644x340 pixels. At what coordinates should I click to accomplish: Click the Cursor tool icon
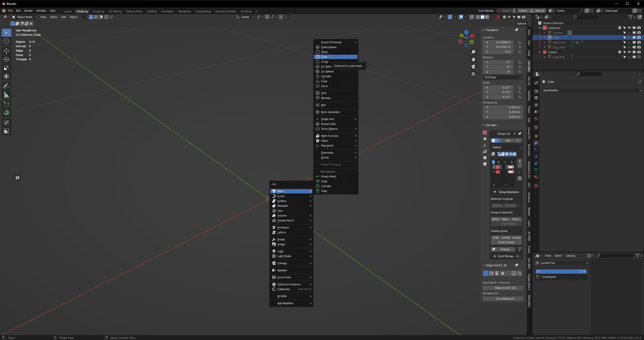(x=7, y=41)
